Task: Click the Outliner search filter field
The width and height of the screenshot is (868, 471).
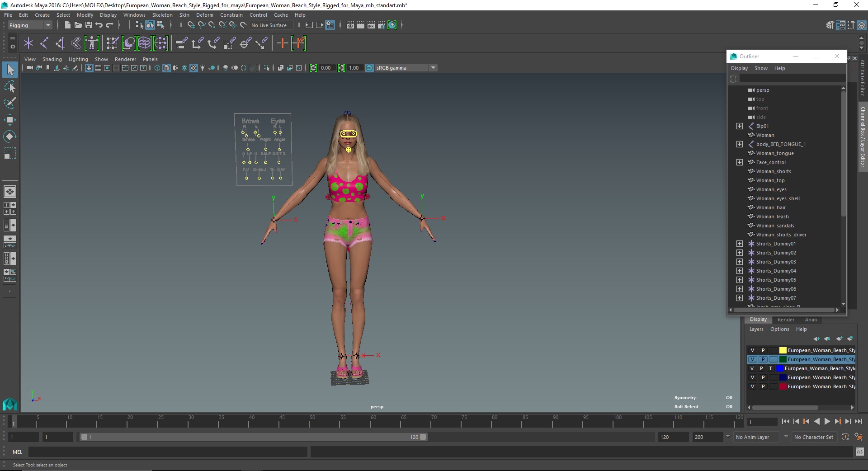Action: [792, 79]
